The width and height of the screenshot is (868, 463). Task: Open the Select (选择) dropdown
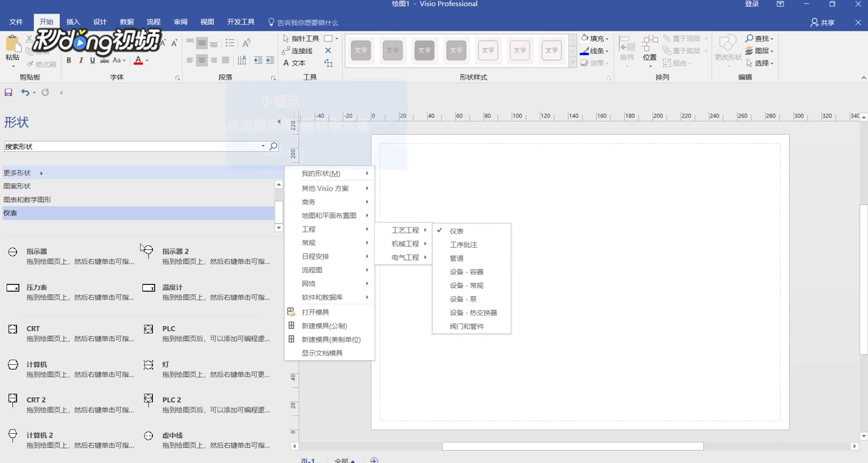pos(759,63)
